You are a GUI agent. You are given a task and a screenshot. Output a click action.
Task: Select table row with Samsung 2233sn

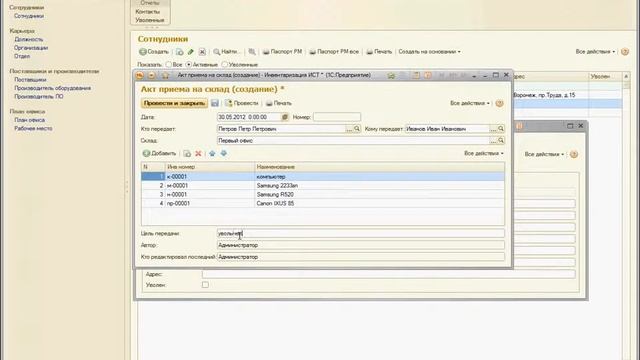click(323, 186)
